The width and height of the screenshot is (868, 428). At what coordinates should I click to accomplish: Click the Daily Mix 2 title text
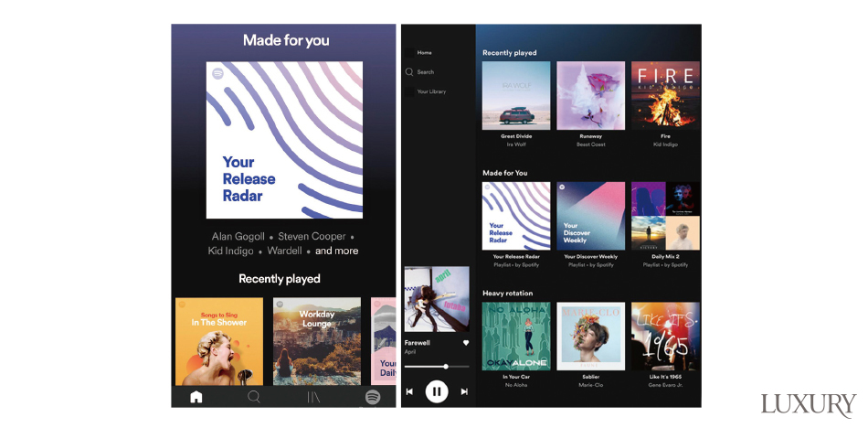click(x=665, y=257)
